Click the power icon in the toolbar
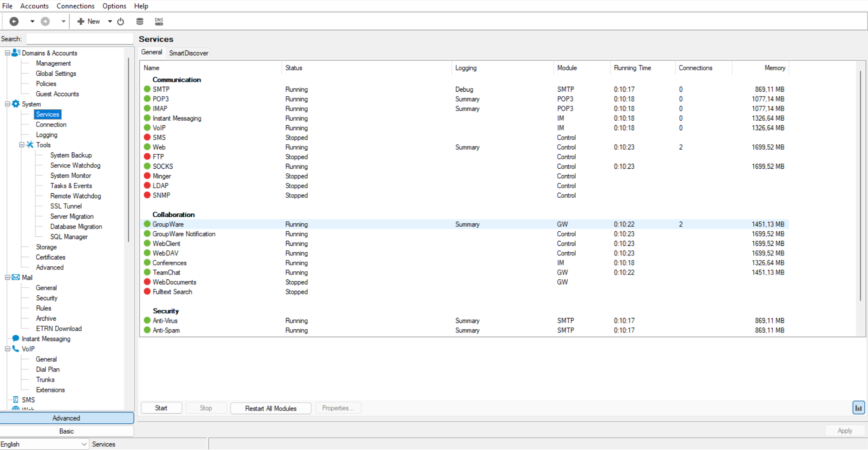868x450 pixels. point(121,21)
